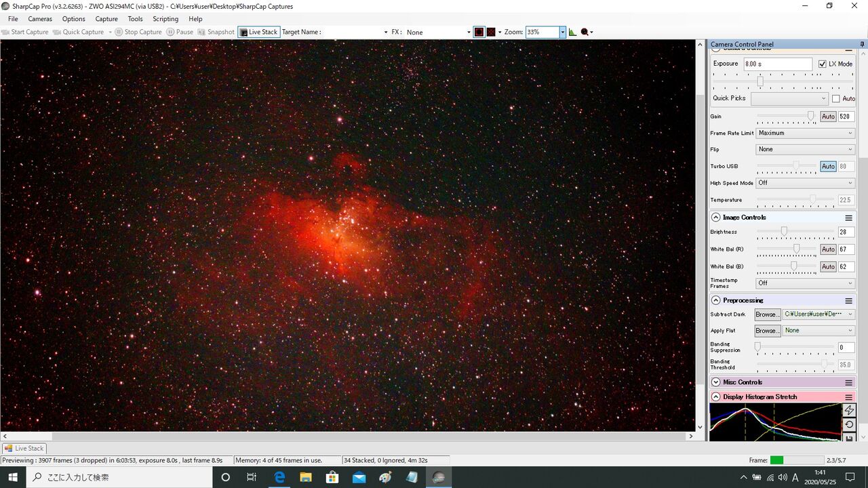Toggle the Turbo USB Auto button
Screen dimensions: 868x488
point(828,166)
